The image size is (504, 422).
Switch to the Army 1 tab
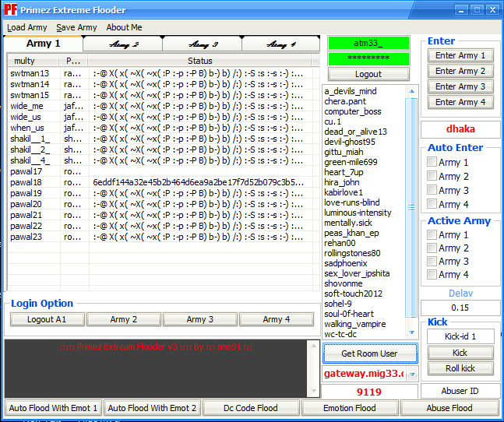point(43,44)
